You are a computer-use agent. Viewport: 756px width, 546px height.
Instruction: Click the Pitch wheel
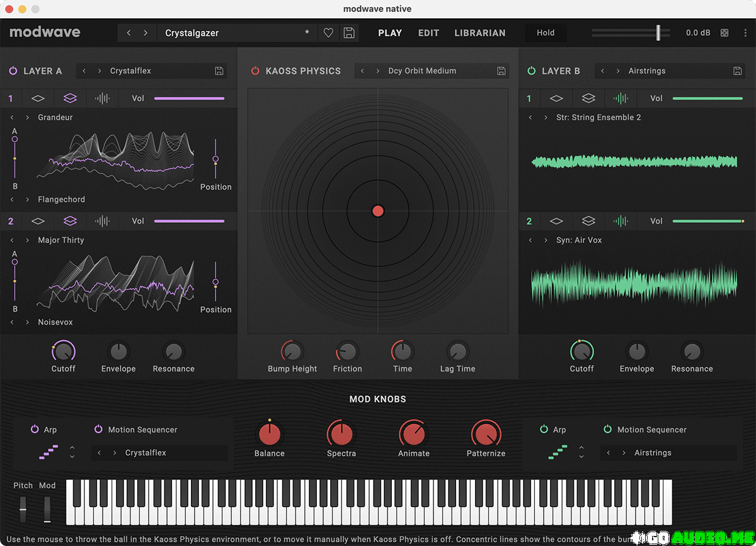[x=23, y=509]
